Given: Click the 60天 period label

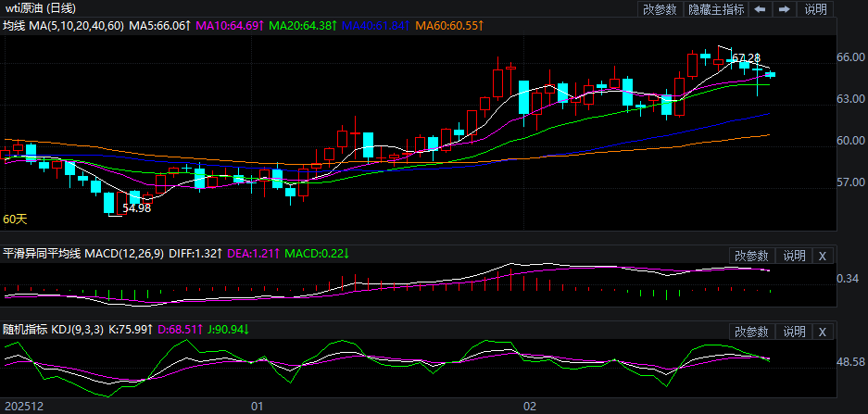Looking at the screenshot, I should (15, 220).
